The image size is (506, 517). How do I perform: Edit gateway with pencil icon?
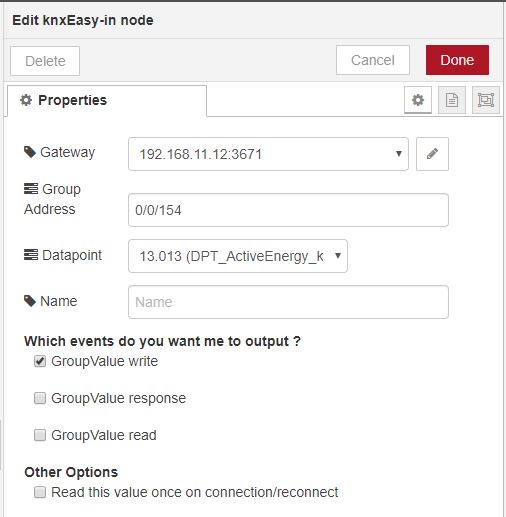tap(432, 154)
